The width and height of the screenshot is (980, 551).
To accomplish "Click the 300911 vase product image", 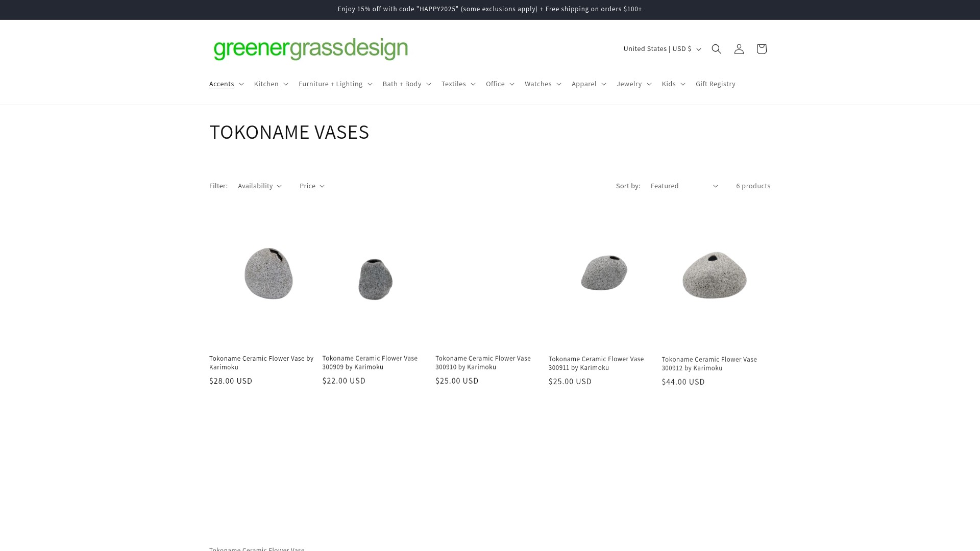I will pyautogui.click(x=604, y=272).
